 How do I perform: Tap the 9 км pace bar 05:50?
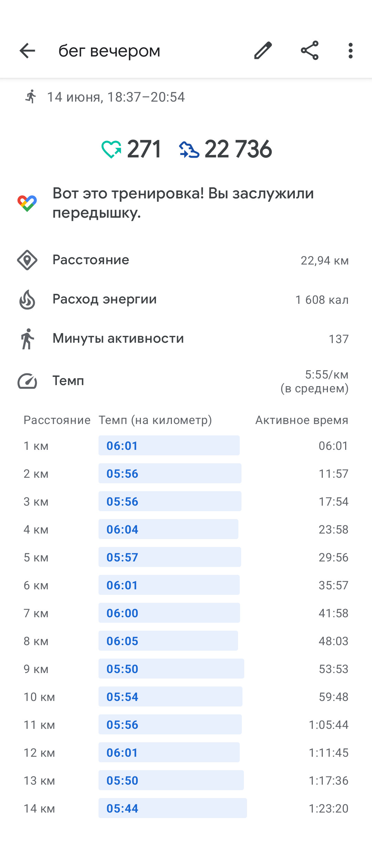(171, 669)
